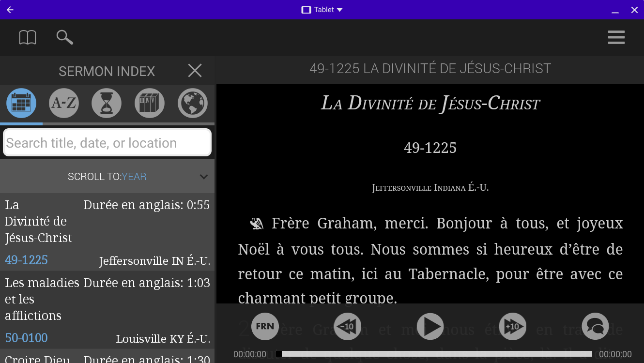Click the Jeffersonville Indiana É.-U. subtitle
Viewport: 644px width, 363px height.
pos(430,188)
